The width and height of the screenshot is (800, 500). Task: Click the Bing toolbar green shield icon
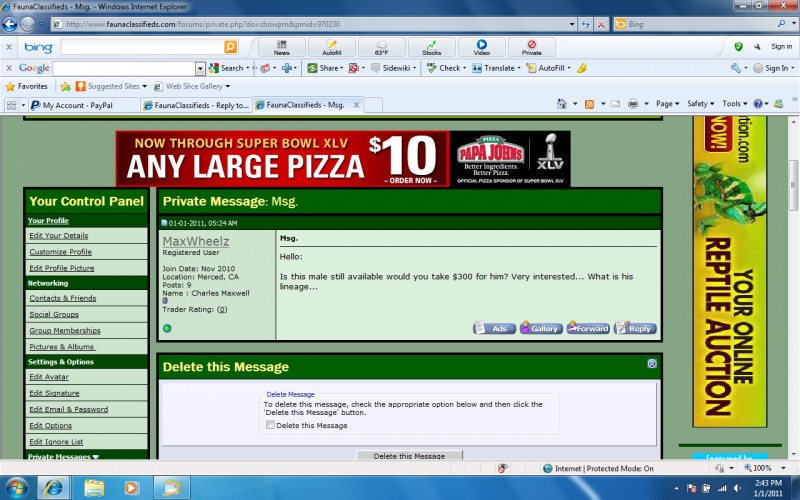[x=738, y=47]
